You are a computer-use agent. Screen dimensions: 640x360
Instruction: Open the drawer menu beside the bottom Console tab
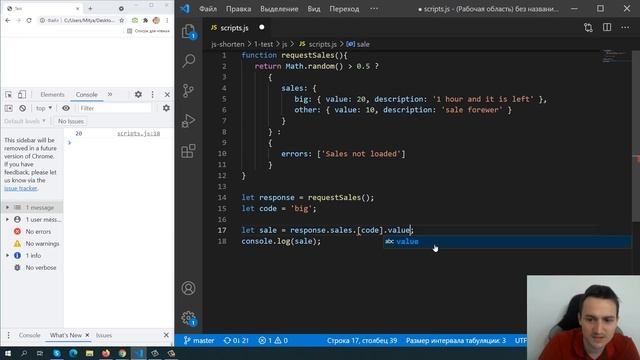[9, 335]
